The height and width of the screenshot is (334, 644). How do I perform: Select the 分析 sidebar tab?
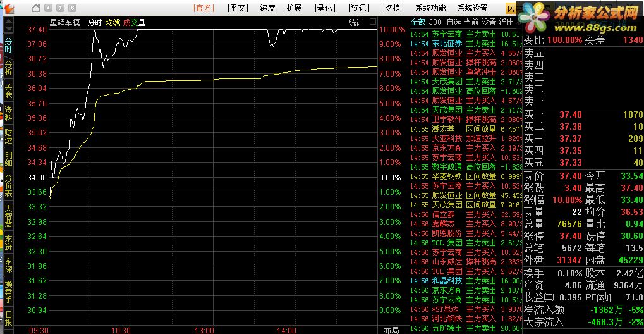[9, 68]
